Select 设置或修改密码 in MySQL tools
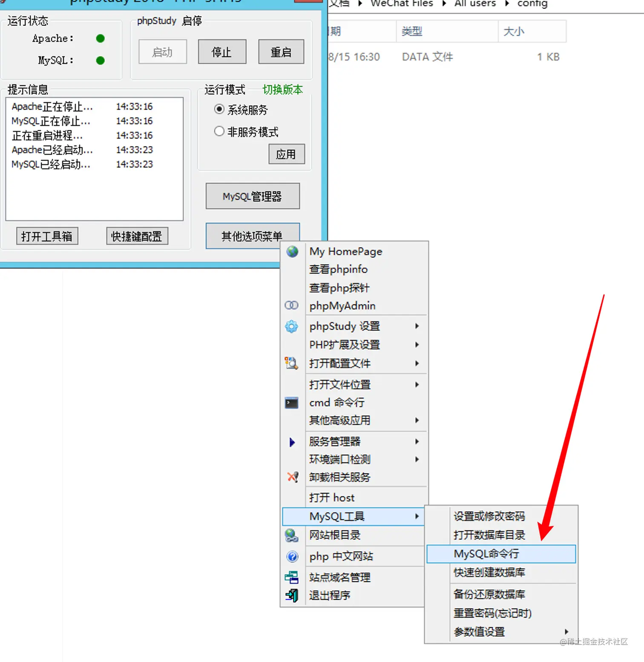 pos(489,516)
